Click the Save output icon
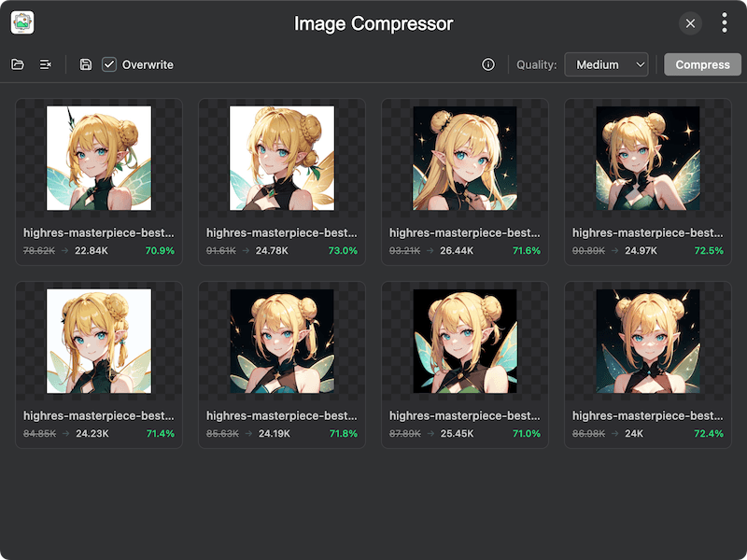Viewport: 747px width, 560px height. click(x=84, y=64)
